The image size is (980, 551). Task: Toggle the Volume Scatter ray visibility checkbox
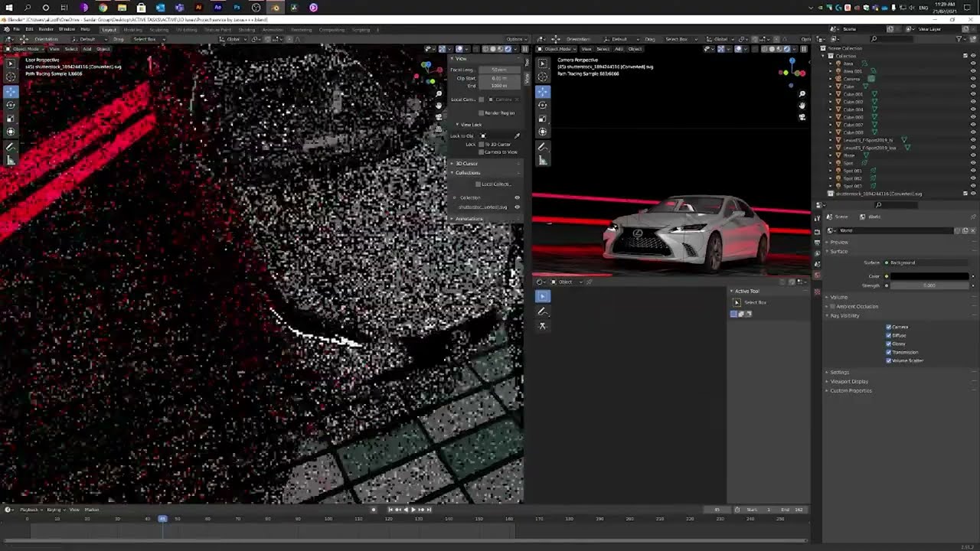(889, 360)
